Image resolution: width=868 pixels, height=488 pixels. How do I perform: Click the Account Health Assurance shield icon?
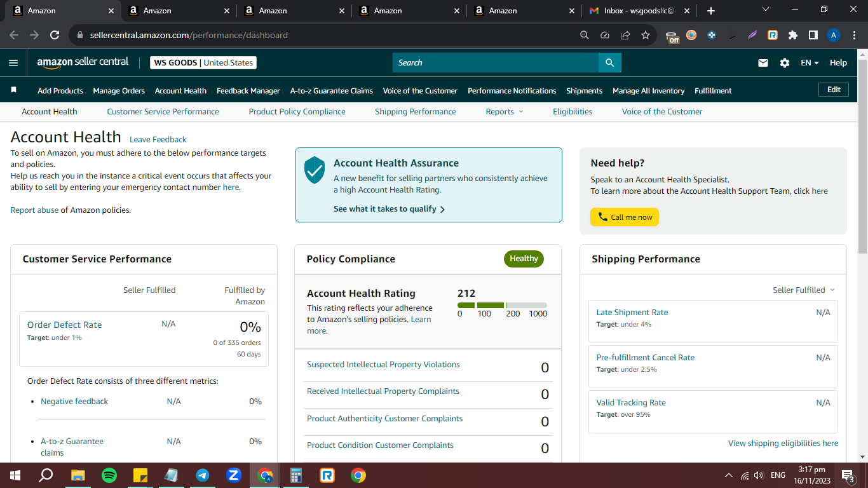click(x=315, y=170)
